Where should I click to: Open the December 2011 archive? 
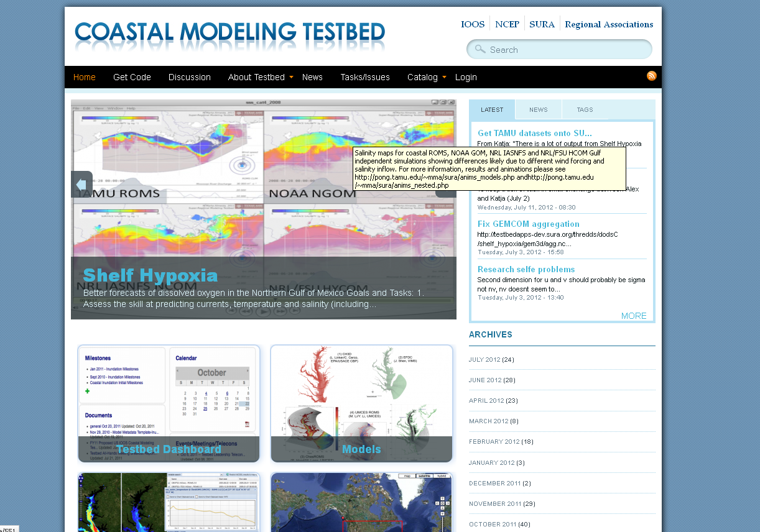(495, 483)
